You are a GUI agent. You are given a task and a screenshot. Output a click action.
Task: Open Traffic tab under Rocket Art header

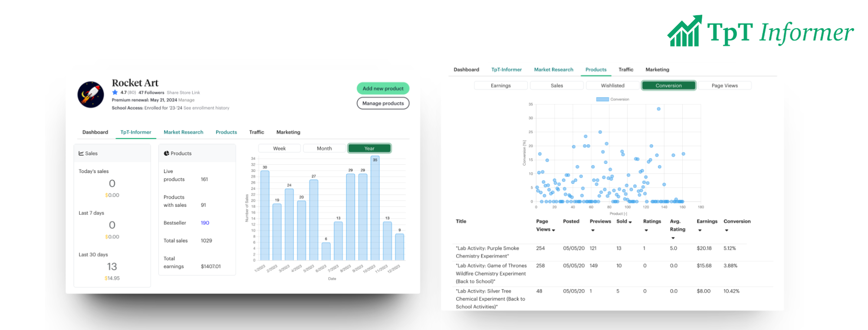(x=256, y=132)
